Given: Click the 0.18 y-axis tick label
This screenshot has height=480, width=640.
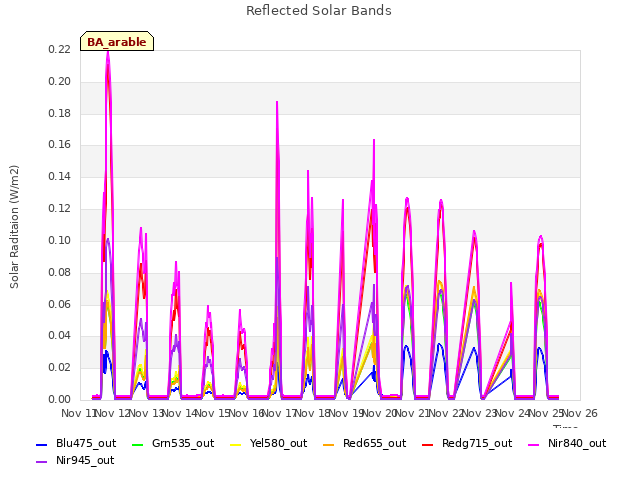Looking at the screenshot, I should pyautogui.click(x=60, y=113).
